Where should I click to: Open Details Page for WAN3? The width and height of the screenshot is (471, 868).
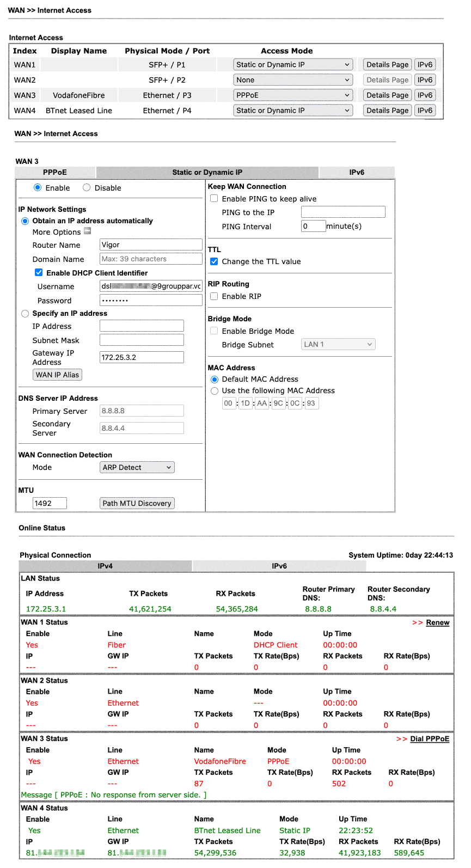[387, 95]
